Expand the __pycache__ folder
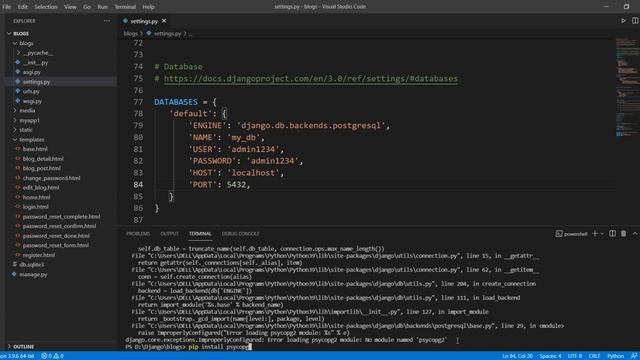 click(x=38, y=53)
